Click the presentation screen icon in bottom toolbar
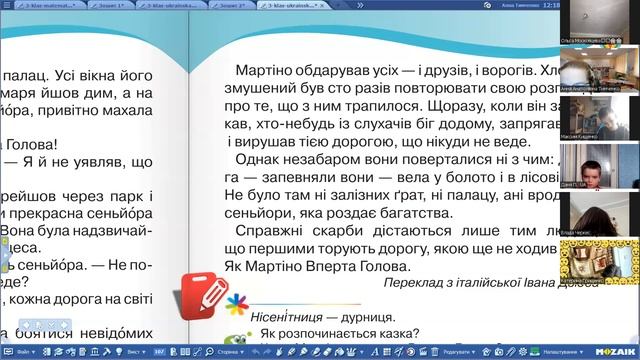The image size is (640, 360). click(x=8, y=351)
